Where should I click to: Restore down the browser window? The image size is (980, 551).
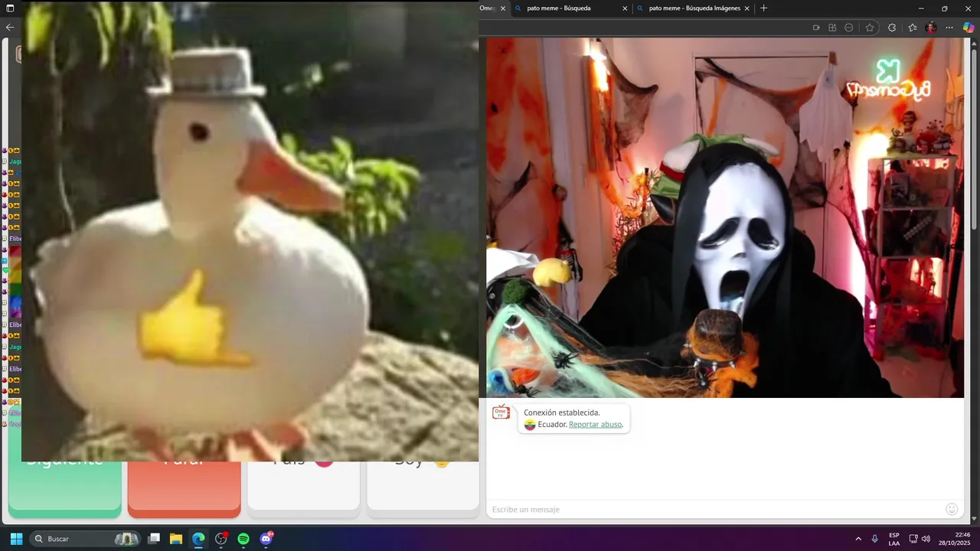[945, 8]
